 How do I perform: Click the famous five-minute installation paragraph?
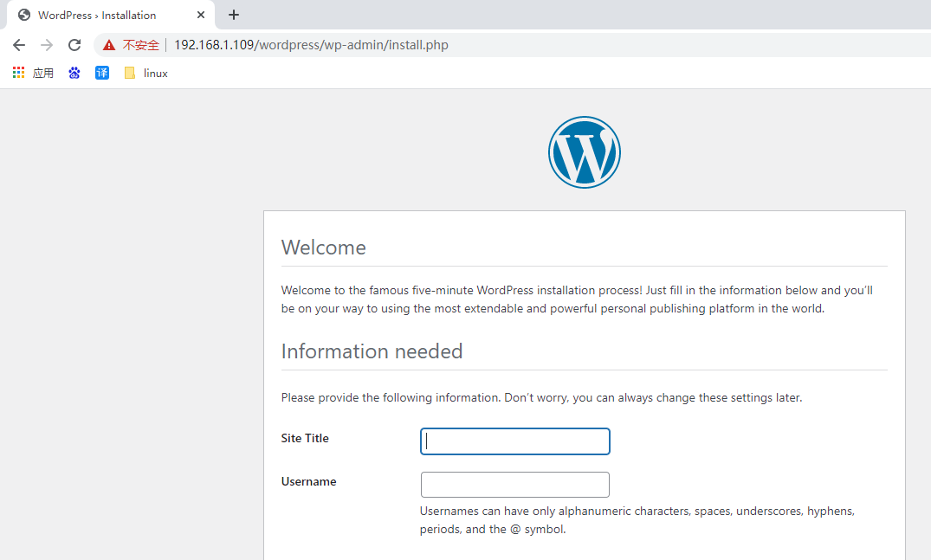point(577,299)
